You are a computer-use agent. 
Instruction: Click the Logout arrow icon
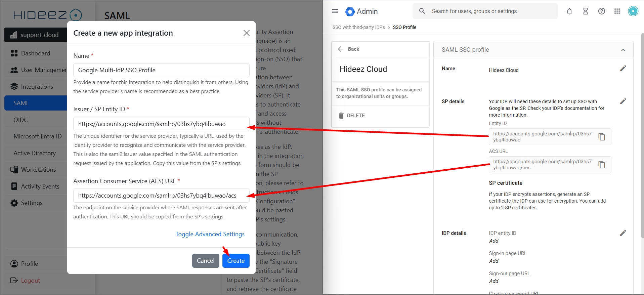coord(14,281)
